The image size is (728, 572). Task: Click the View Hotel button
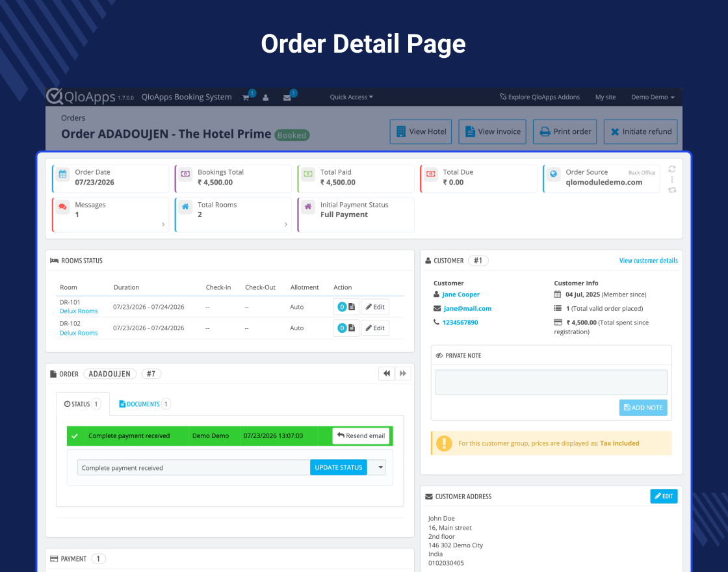click(421, 131)
